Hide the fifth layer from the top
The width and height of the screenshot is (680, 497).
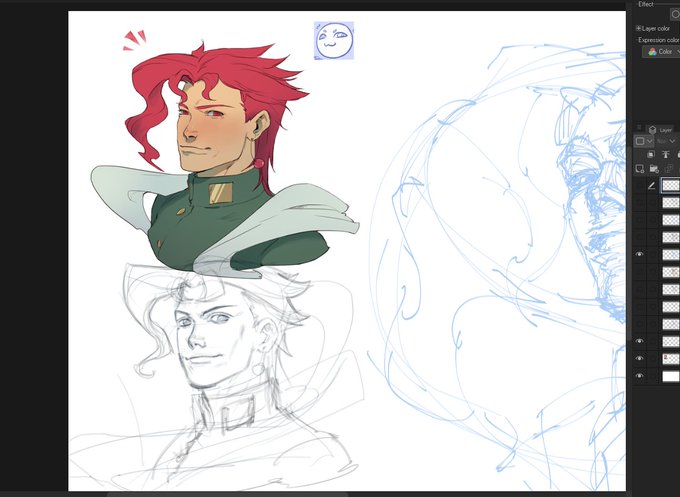pos(639,255)
